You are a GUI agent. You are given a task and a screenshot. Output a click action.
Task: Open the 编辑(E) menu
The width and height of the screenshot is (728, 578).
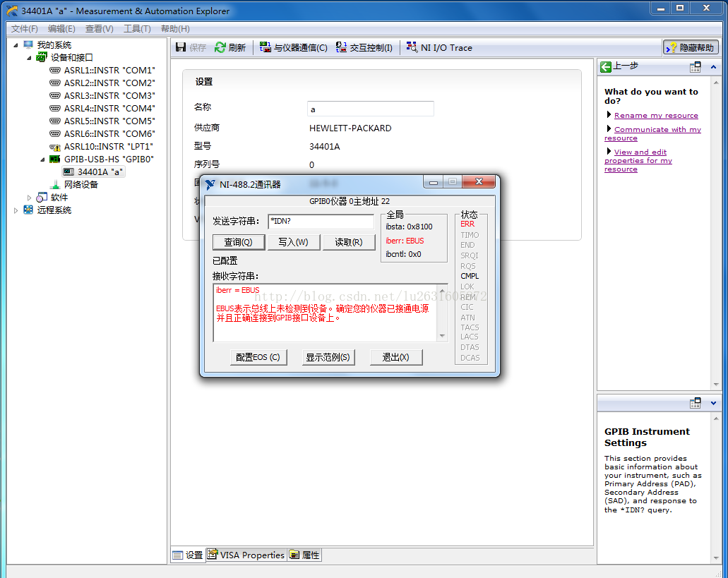(61, 29)
